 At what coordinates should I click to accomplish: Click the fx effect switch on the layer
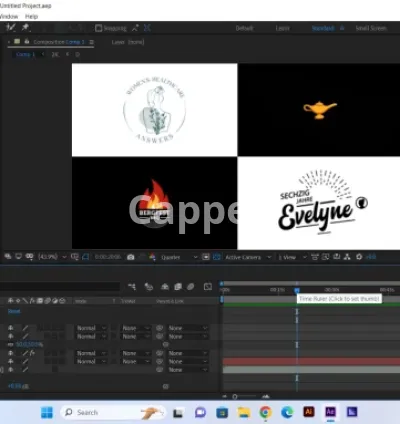32,353
